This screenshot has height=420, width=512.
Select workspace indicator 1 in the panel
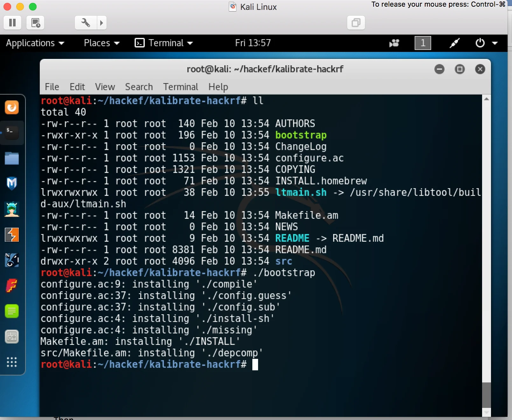point(423,43)
